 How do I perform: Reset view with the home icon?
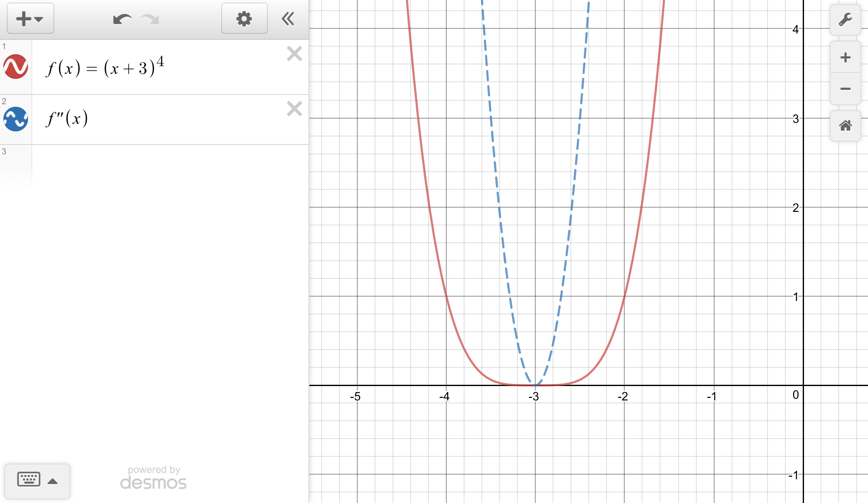[x=845, y=126]
